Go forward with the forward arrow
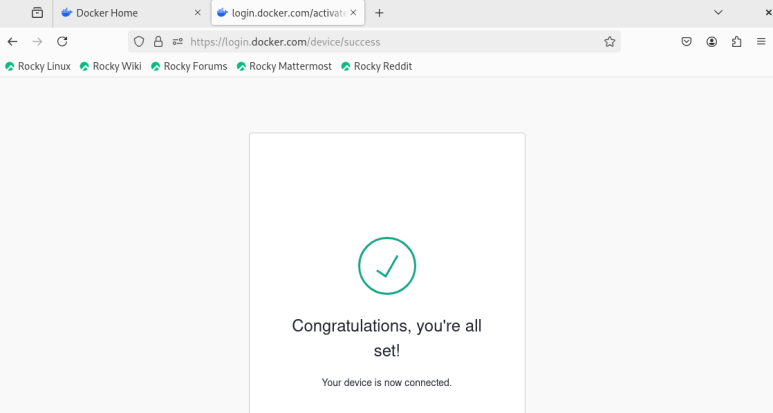 [x=37, y=42]
